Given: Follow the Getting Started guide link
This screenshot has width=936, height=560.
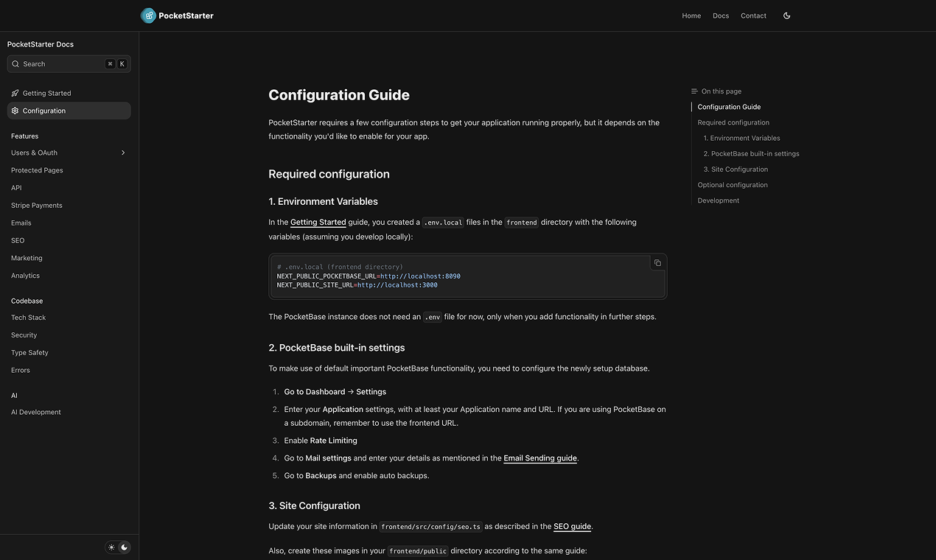Looking at the screenshot, I should 318,222.
